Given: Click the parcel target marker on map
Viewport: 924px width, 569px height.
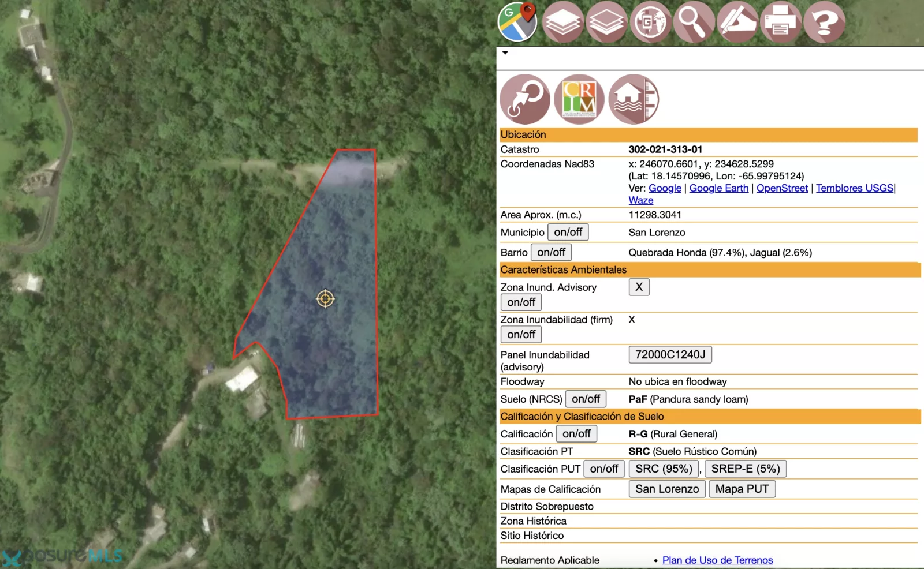Looking at the screenshot, I should point(325,298).
